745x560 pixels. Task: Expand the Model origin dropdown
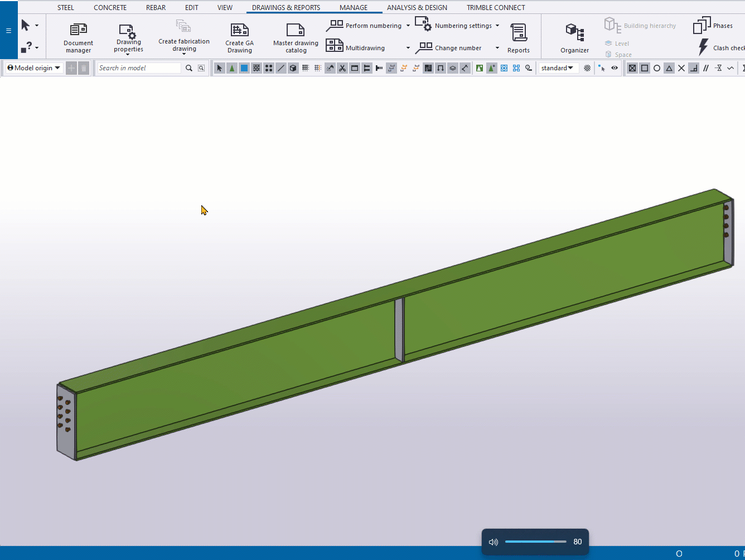click(34, 68)
